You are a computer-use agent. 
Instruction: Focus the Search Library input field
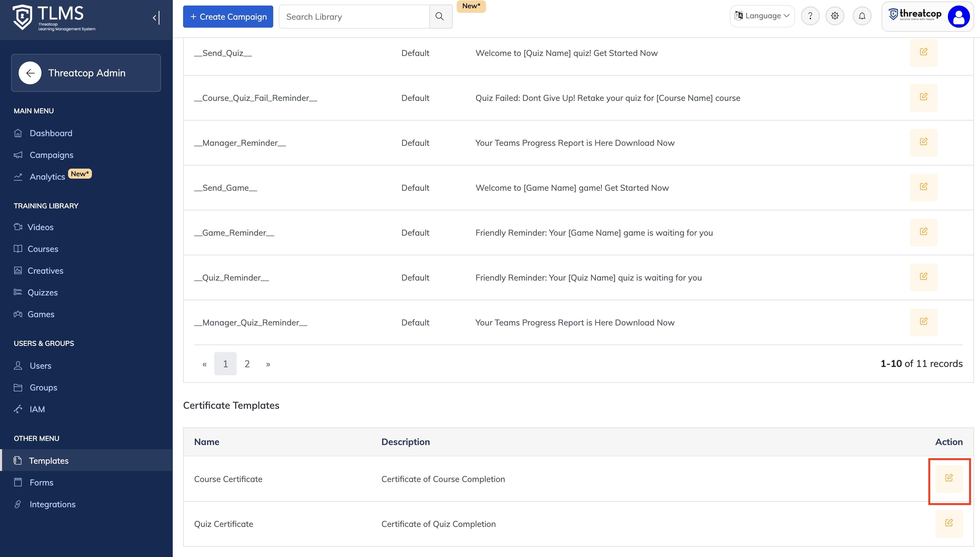[354, 17]
